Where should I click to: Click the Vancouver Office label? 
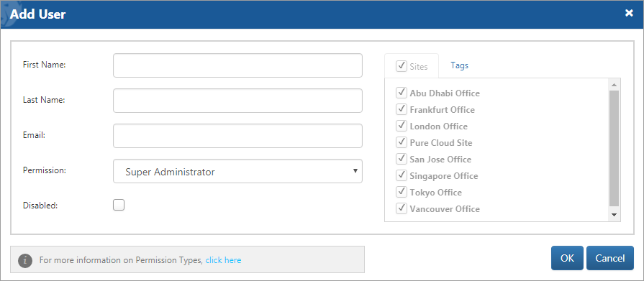[x=445, y=209]
